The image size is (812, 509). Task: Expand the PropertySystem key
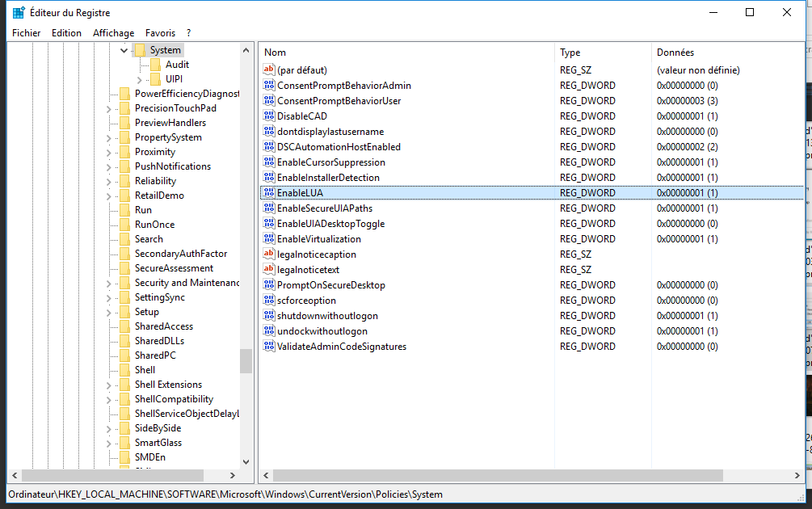(109, 137)
